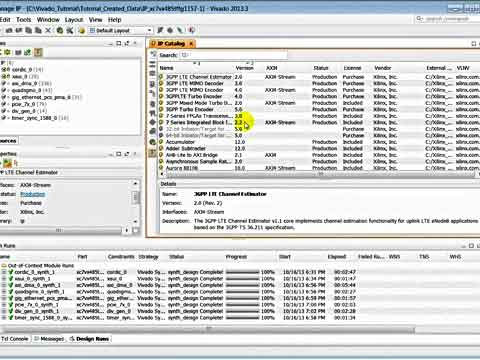Expand the pcie_7x_0_synth_1 run row
Viewport: 480px width, 360px height.
click(x=4, y=305)
